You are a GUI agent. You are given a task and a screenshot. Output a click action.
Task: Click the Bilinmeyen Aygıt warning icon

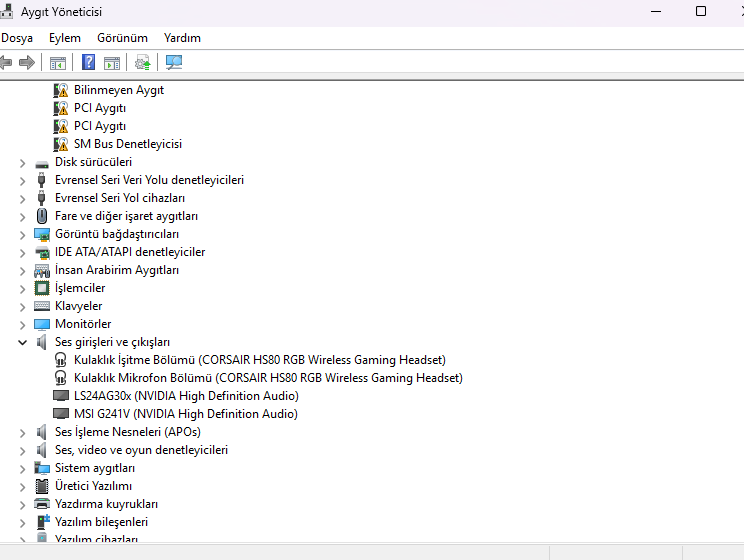coord(61,90)
